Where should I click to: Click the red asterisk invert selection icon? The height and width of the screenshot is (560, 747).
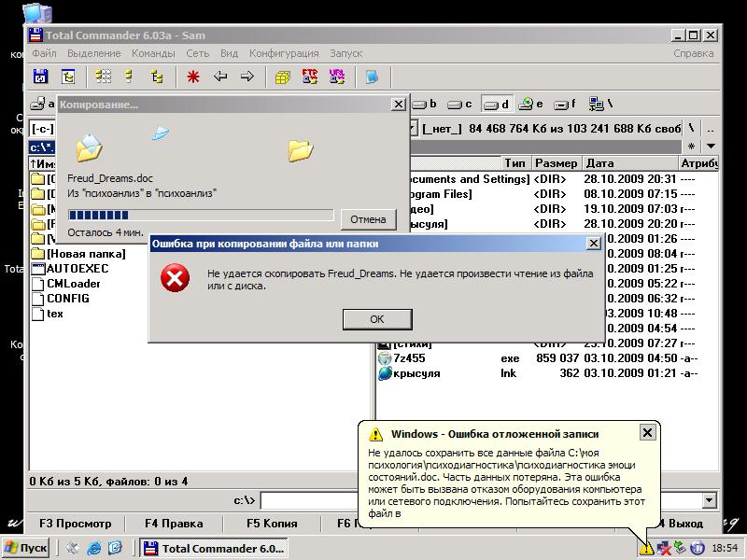tap(193, 77)
